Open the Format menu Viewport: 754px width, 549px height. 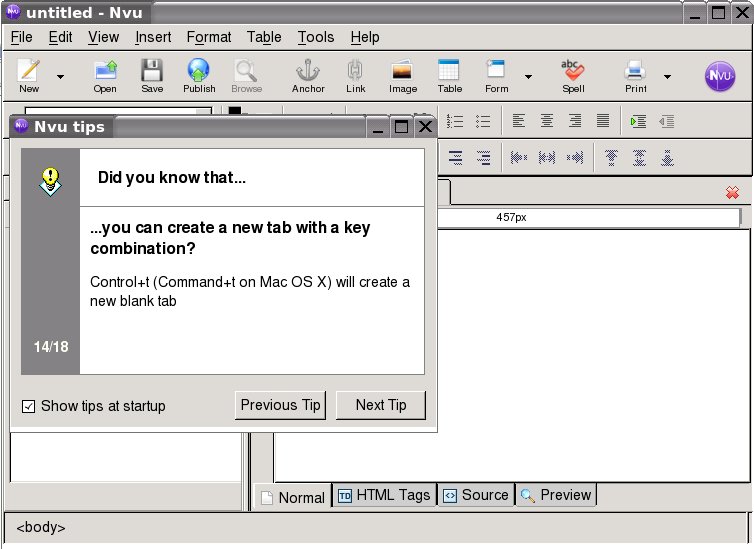click(x=209, y=37)
